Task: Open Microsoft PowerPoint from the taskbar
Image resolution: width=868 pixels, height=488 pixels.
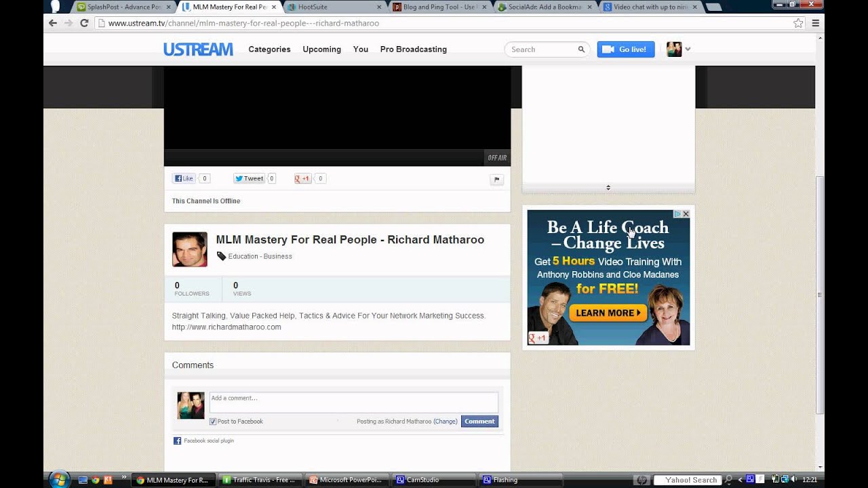Action: pos(347,480)
